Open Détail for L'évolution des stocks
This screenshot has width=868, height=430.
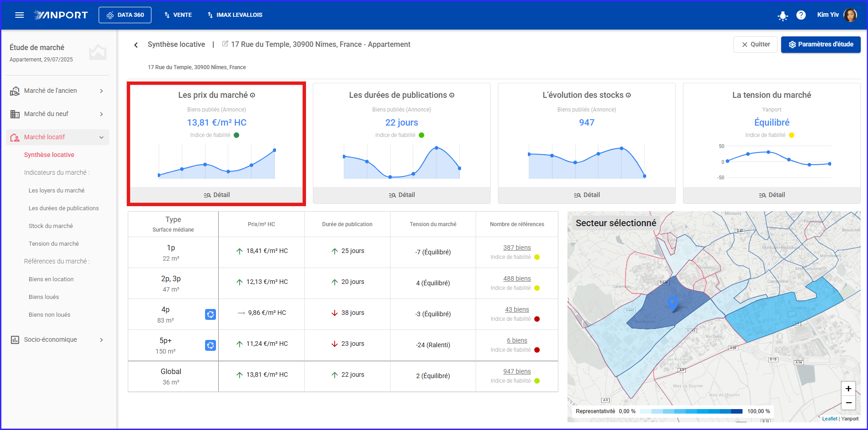pos(587,195)
